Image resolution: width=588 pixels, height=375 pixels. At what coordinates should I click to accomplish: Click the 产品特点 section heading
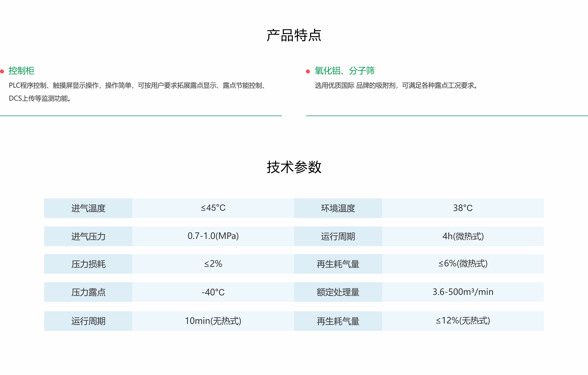coord(294,35)
